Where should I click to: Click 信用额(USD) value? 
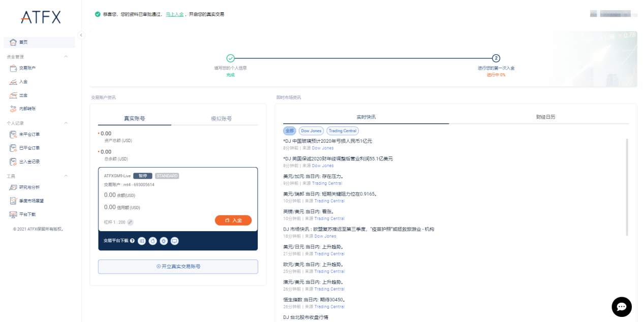pyautogui.click(x=110, y=207)
